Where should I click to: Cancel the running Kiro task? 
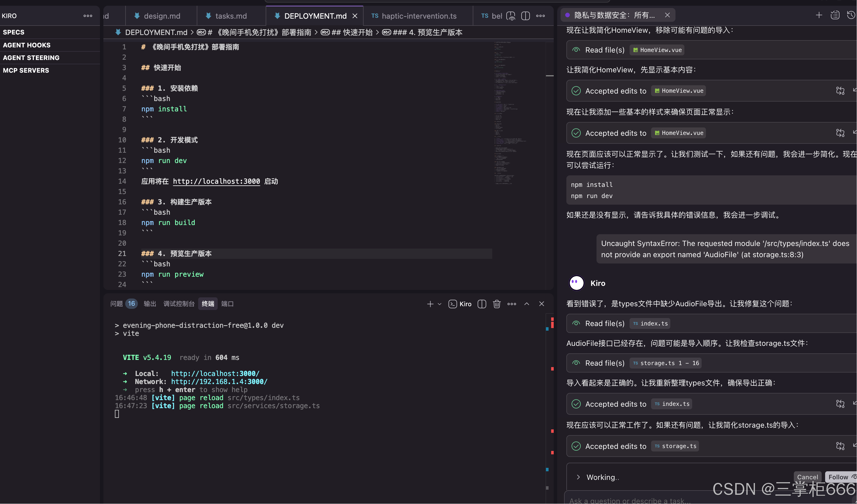[x=807, y=477]
